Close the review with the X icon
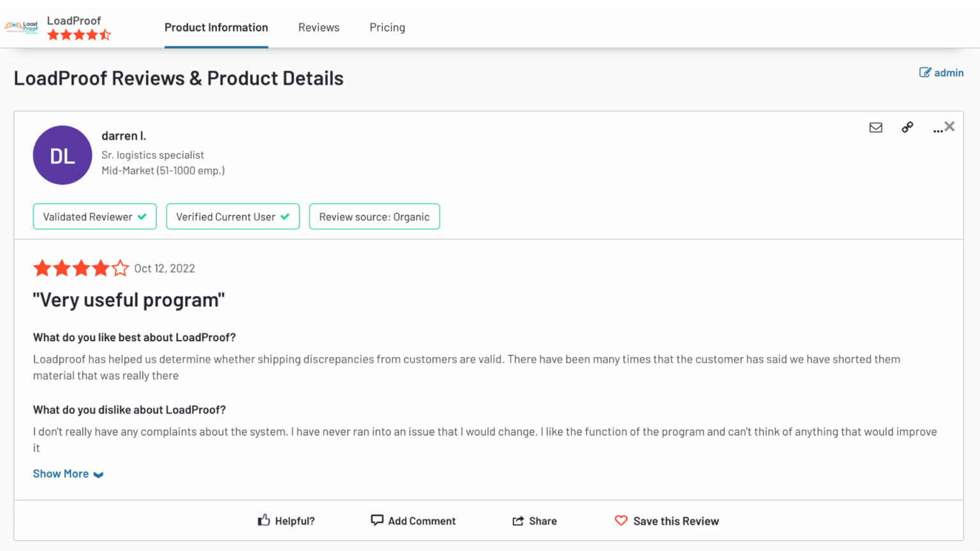 (x=950, y=126)
